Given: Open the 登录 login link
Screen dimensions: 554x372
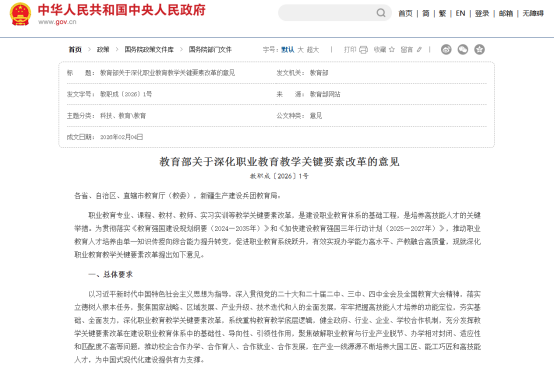Looking at the screenshot, I should (482, 13).
